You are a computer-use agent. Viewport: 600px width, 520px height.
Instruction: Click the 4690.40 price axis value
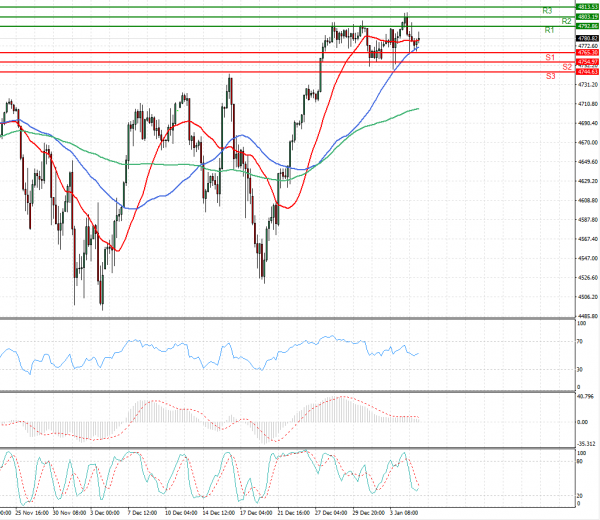588,123
